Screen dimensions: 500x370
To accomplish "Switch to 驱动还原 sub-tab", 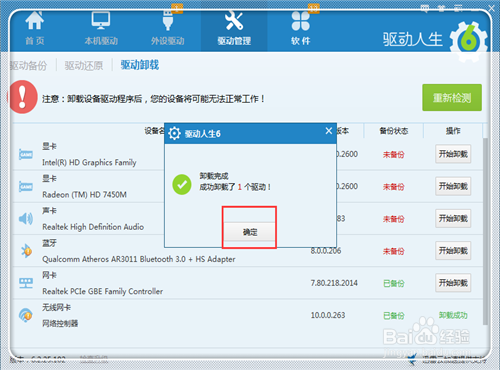I will coord(84,65).
